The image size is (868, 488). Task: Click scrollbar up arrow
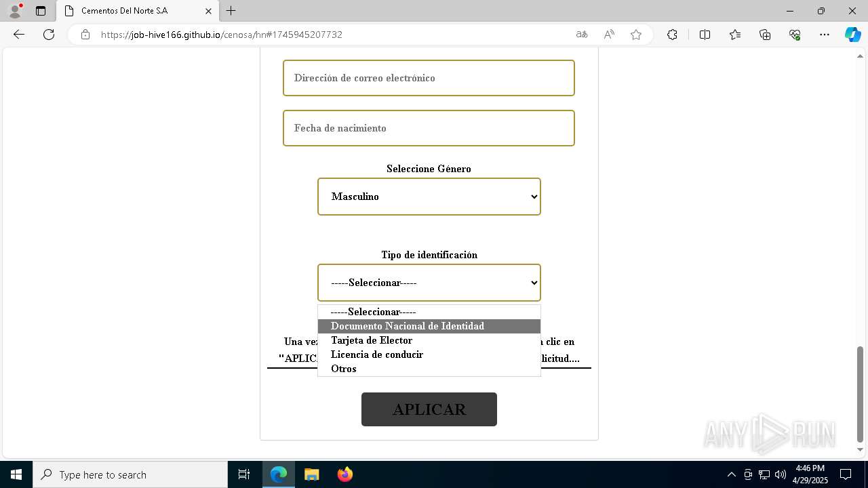click(x=861, y=56)
